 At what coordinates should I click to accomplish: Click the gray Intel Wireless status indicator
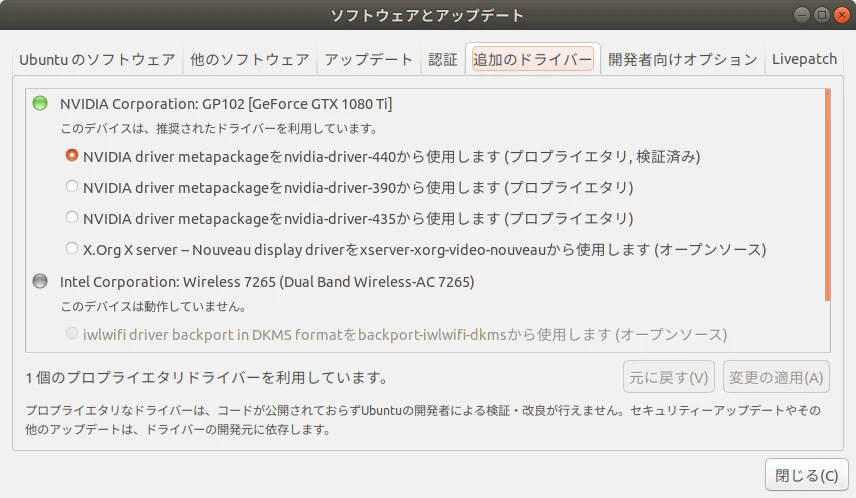[x=40, y=281]
